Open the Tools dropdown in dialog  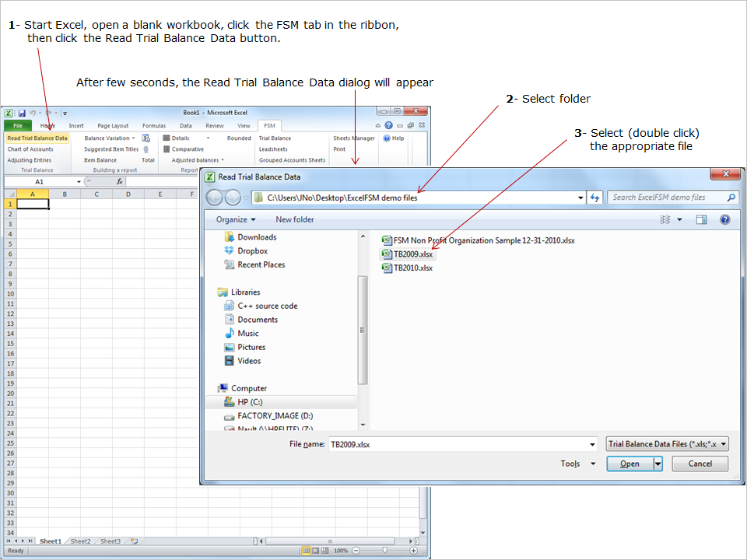578,464
